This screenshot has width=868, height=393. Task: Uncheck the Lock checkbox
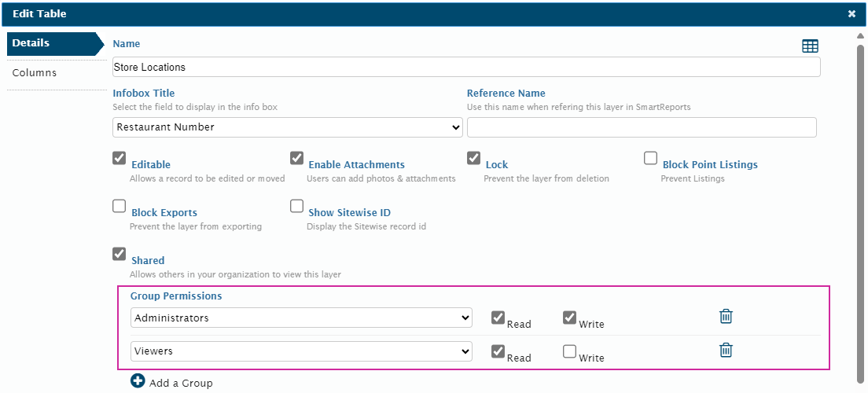click(x=474, y=158)
